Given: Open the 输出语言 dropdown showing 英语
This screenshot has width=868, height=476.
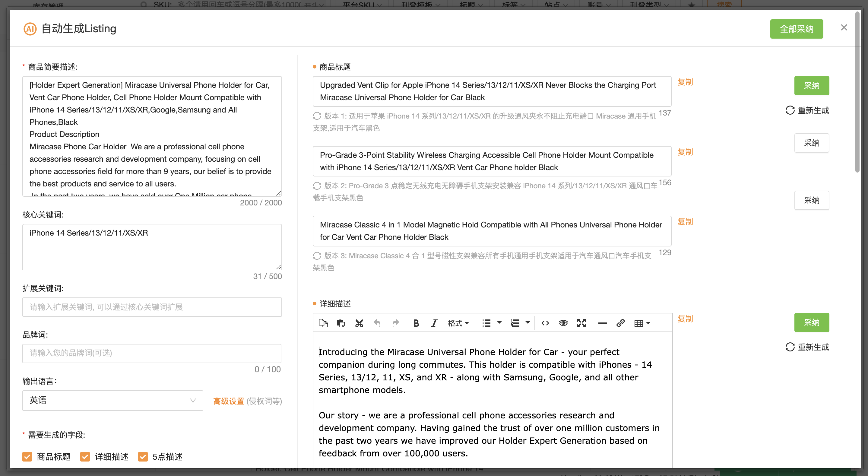Looking at the screenshot, I should click(x=112, y=400).
